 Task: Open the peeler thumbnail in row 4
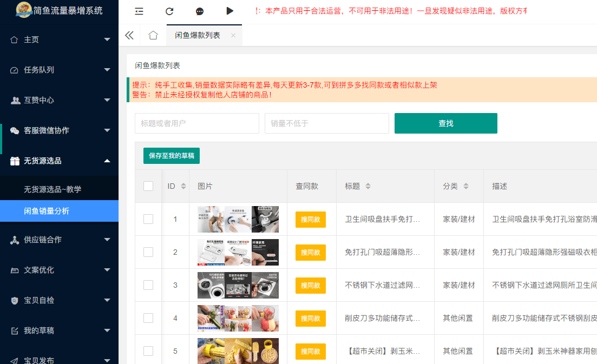point(238,319)
